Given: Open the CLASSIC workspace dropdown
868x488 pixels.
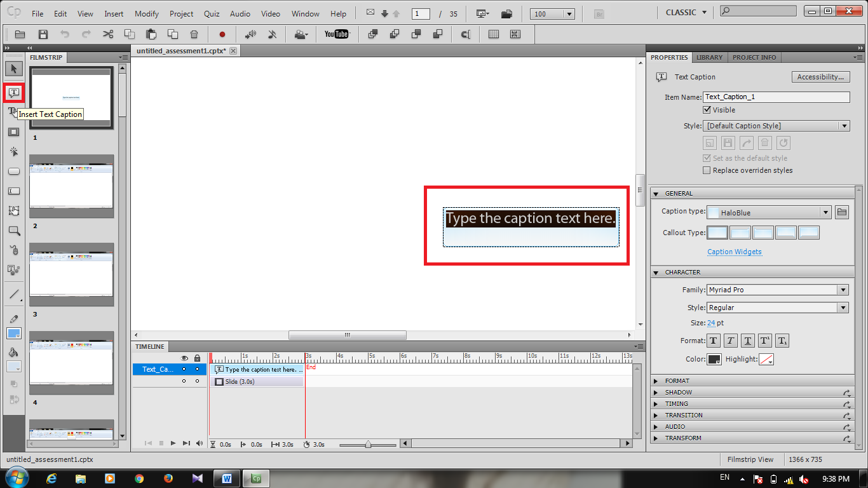Looking at the screenshot, I should [686, 13].
